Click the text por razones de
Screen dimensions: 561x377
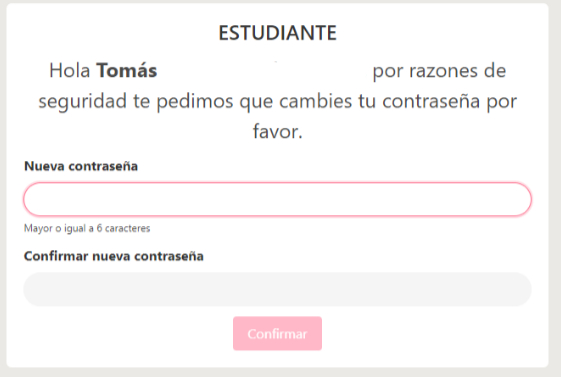point(439,71)
